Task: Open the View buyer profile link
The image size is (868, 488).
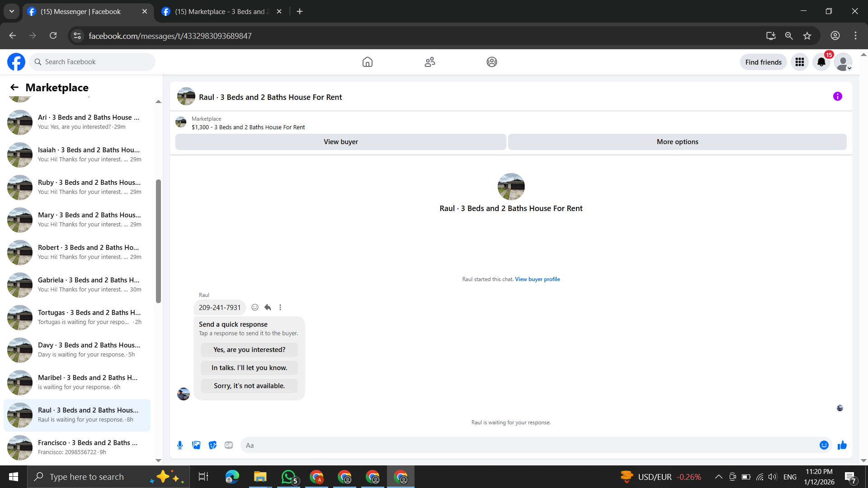Action: (537, 279)
